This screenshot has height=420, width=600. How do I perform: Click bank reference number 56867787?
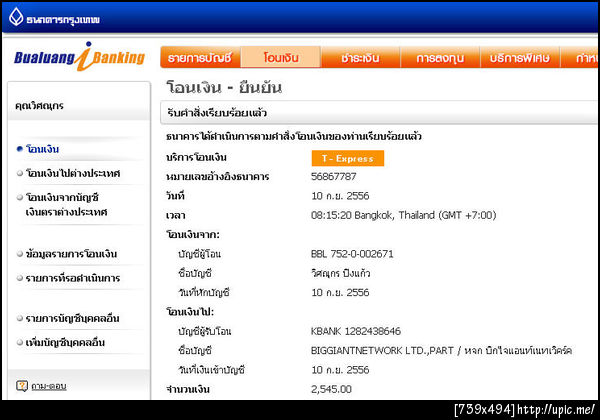(333, 177)
